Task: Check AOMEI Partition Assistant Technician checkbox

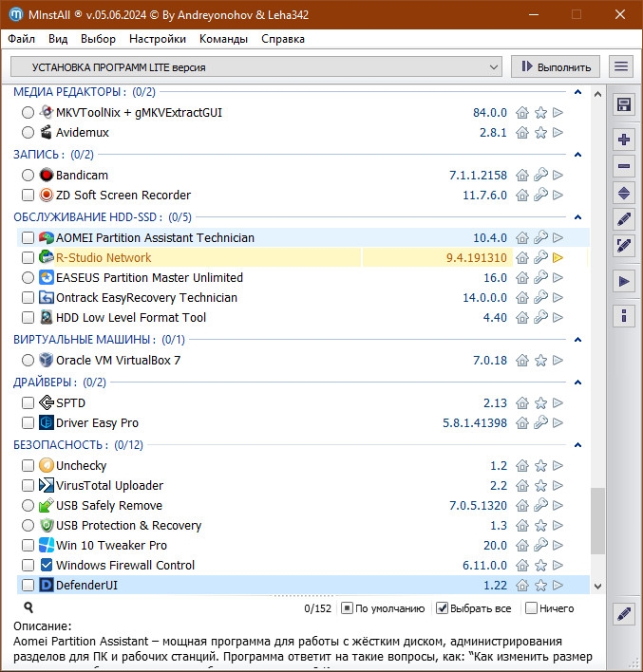Action: click(x=28, y=237)
